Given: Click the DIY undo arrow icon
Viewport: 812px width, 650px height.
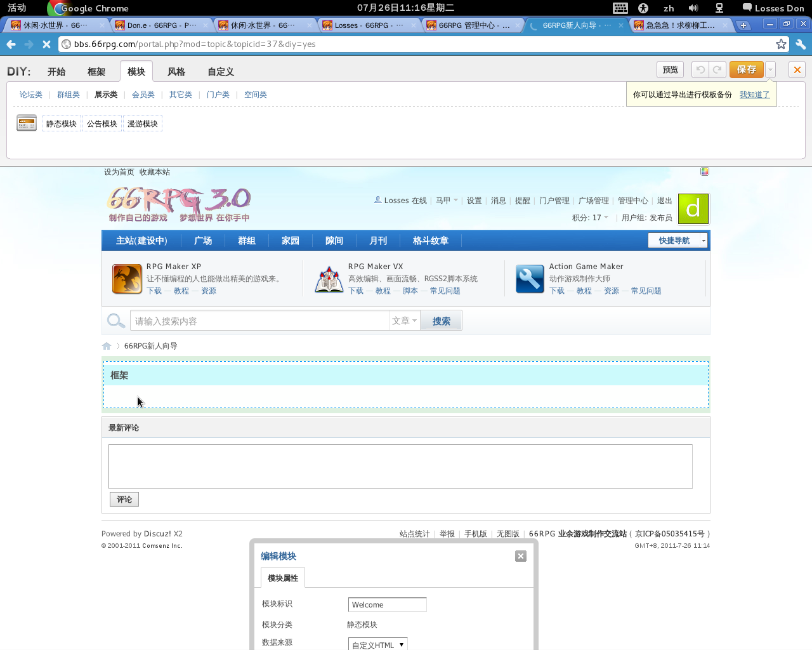Looking at the screenshot, I should pos(700,70).
